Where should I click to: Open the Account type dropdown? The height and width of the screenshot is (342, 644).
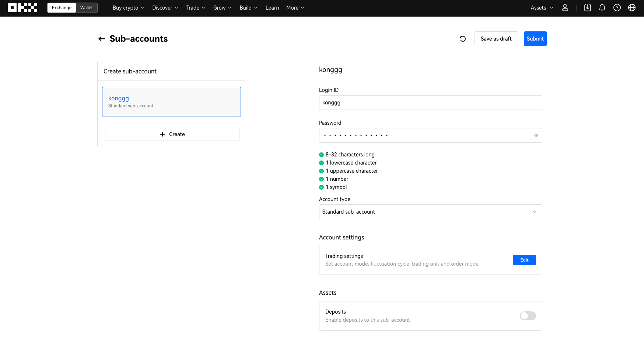click(x=430, y=212)
